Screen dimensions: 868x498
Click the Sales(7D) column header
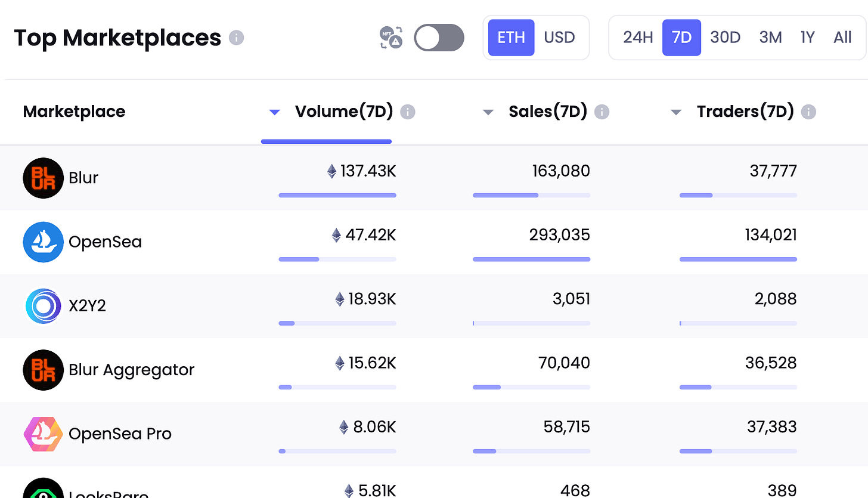click(x=548, y=112)
